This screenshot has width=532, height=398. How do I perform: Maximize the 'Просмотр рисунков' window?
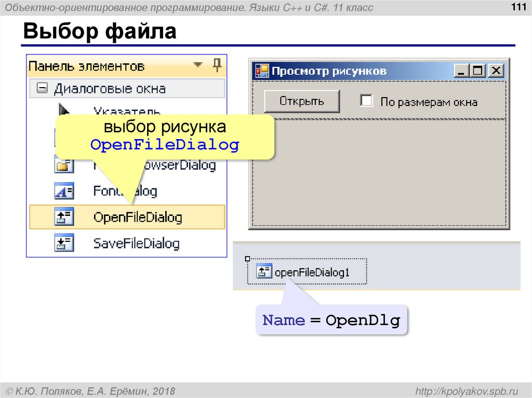[478, 71]
